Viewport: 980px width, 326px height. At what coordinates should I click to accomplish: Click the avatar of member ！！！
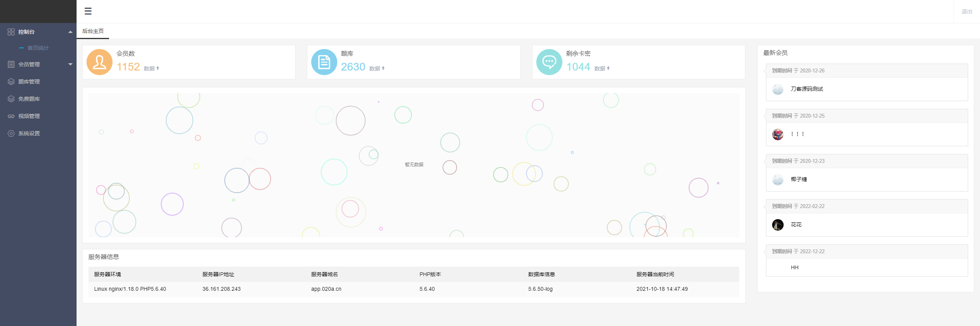777,134
